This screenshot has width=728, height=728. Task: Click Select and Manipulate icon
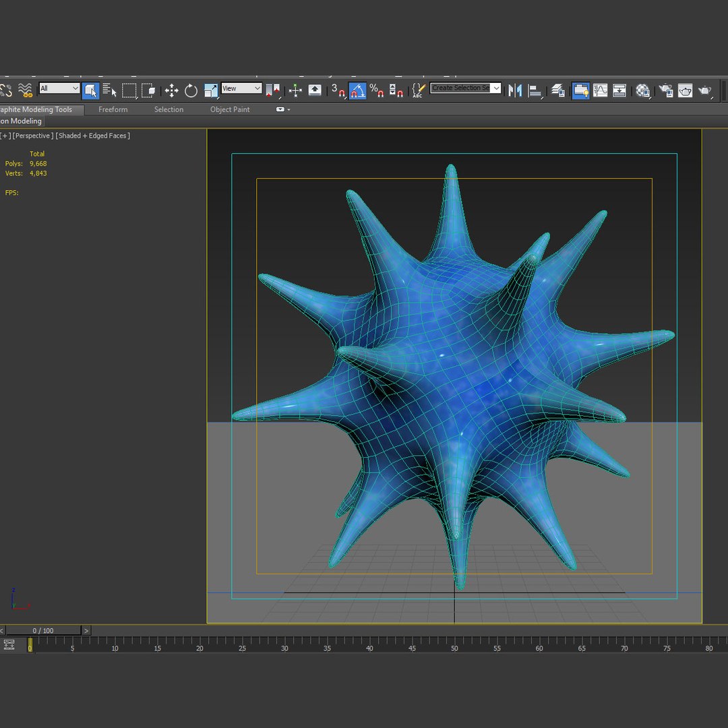295,90
